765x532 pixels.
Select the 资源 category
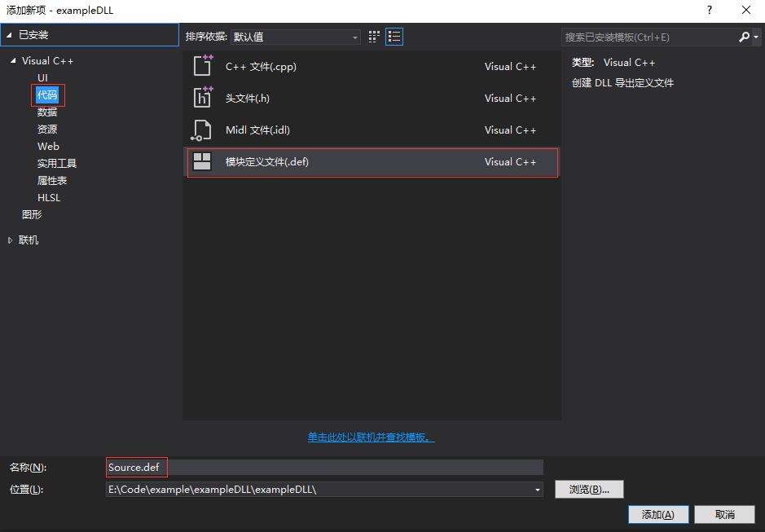tap(47, 129)
